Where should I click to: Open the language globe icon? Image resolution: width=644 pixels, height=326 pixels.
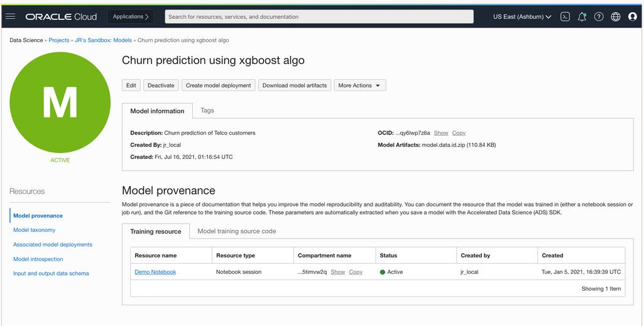tap(615, 17)
